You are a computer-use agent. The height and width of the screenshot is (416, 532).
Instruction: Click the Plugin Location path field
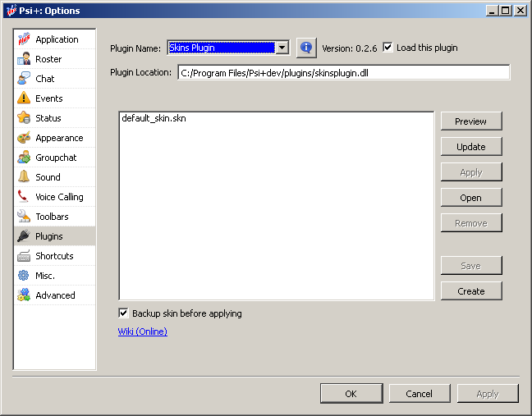[x=343, y=72]
